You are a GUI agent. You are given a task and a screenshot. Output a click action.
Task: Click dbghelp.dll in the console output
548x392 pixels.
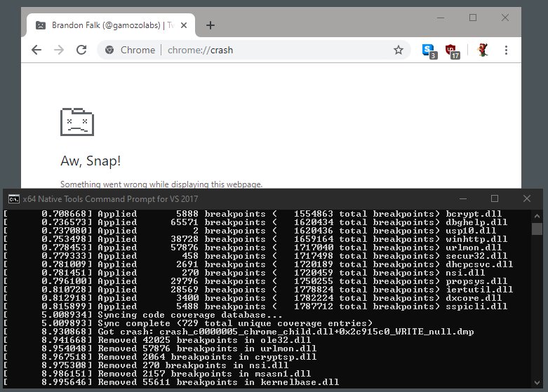click(476, 222)
